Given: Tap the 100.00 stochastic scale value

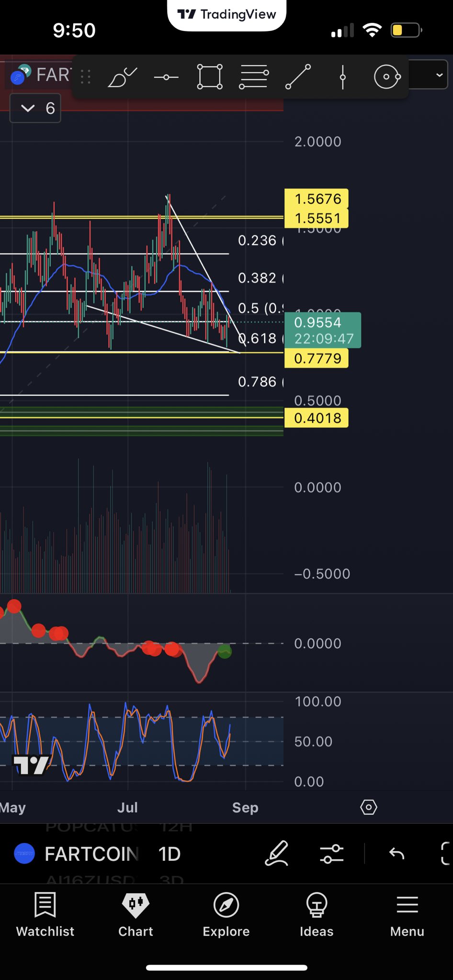Looking at the screenshot, I should coord(318,702).
